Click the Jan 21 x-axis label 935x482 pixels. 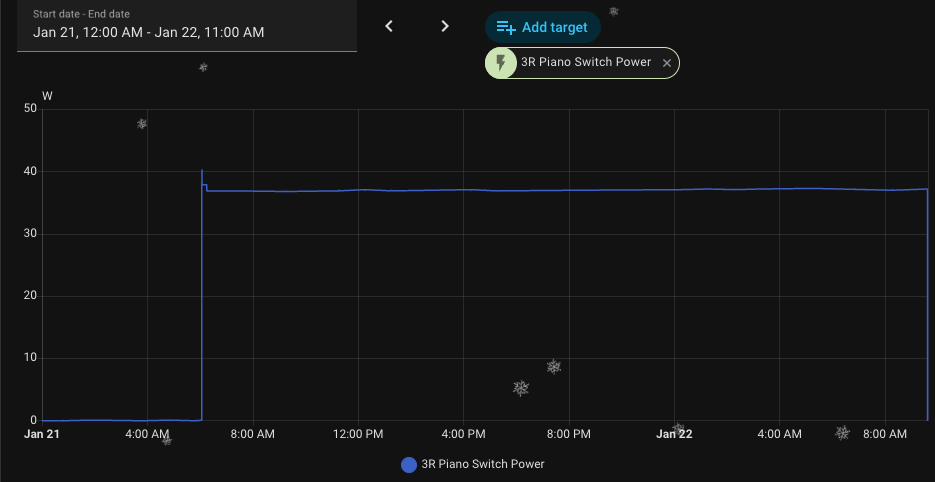(42, 434)
